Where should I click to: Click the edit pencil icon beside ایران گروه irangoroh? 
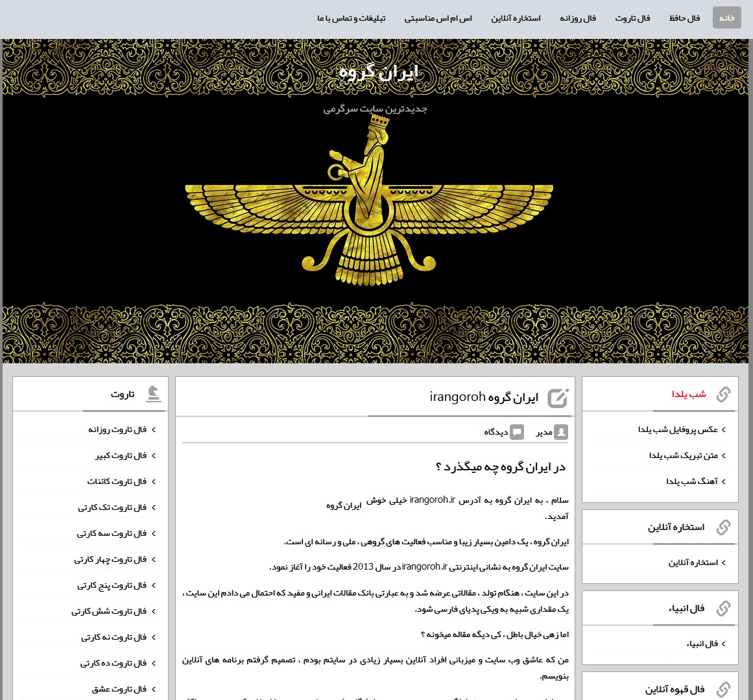click(558, 398)
